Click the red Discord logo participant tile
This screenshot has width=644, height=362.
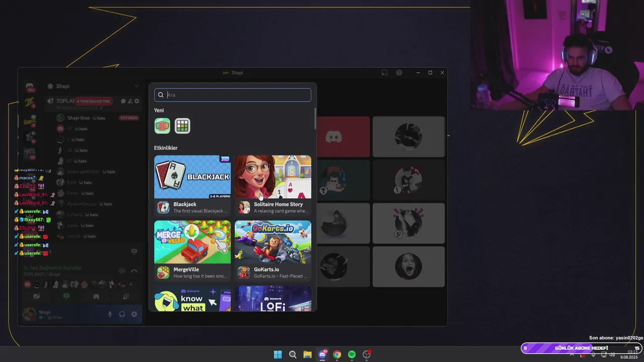click(334, 137)
